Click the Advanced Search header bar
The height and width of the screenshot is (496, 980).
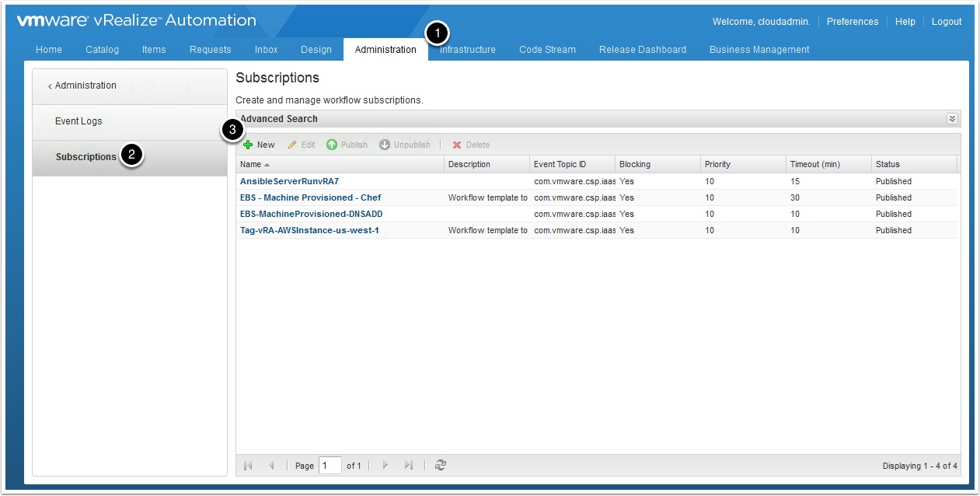(x=598, y=119)
